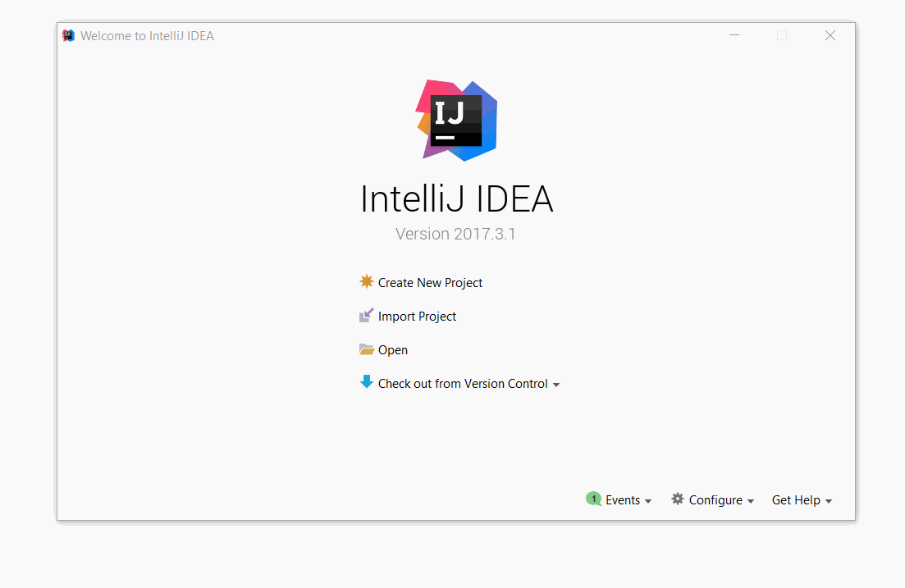The image size is (905, 588).
Task: Click the Welcome to IntelliJ IDEA window title
Action: 147,36
